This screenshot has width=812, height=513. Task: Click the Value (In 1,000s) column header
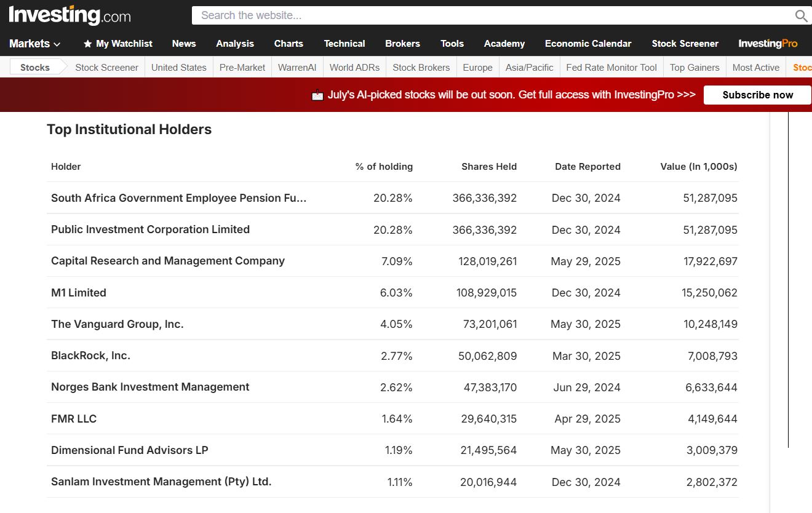coord(699,167)
